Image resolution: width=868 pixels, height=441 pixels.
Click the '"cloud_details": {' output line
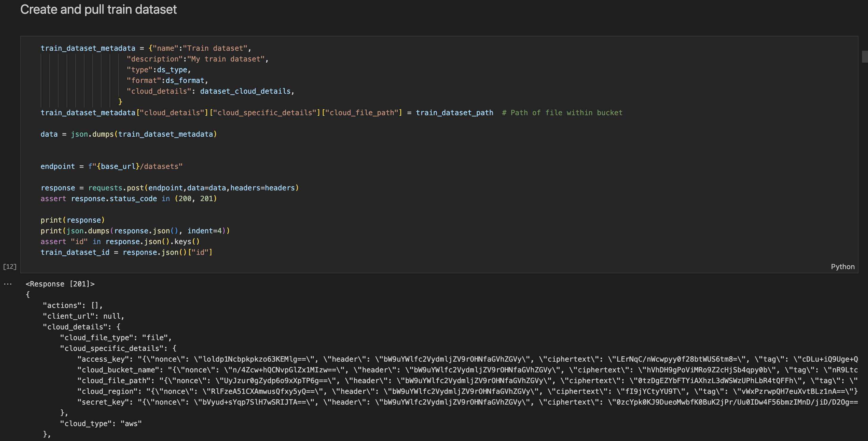point(81,327)
